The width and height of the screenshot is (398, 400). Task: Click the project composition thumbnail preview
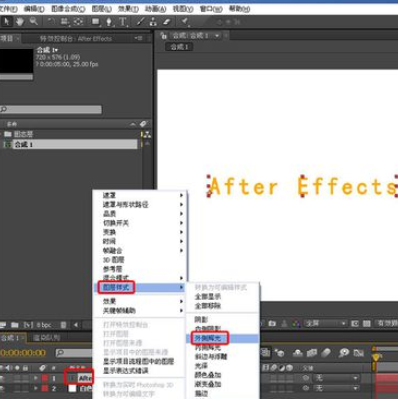(17, 60)
